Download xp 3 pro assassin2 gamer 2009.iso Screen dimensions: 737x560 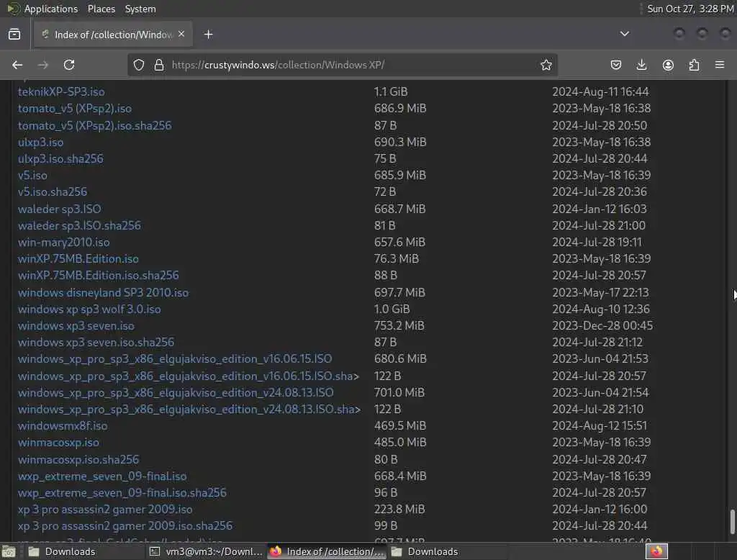click(105, 509)
